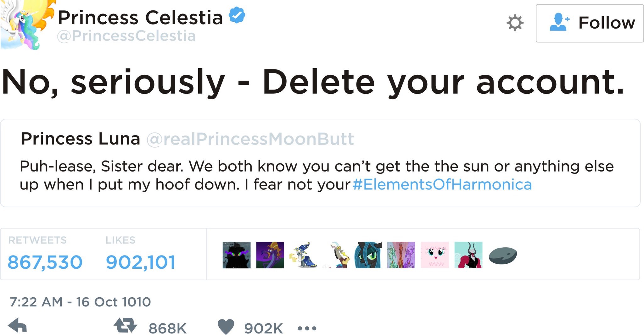Like the tweet with the heart icon
The width and height of the screenshot is (644, 335).
point(226,327)
